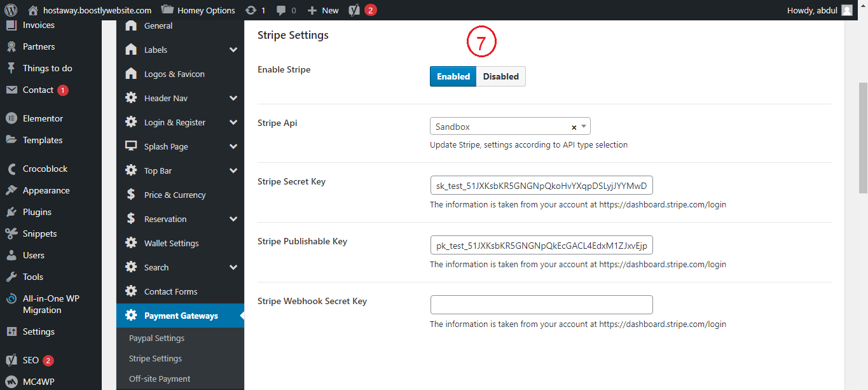This screenshot has width=868, height=390.
Task: Click the Settings sidebar icon
Action: [11, 331]
